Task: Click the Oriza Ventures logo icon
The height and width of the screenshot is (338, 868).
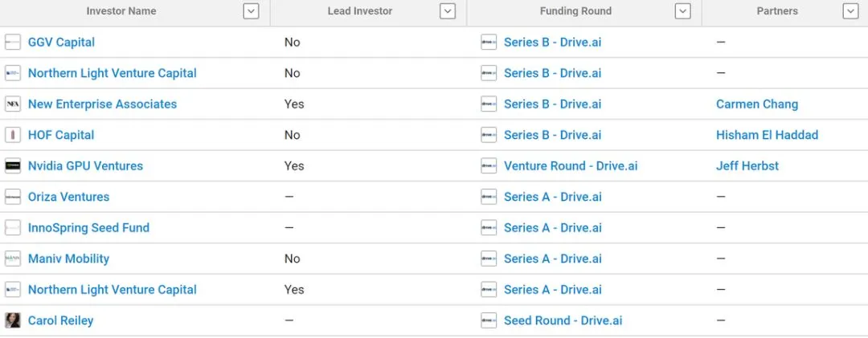Action: (x=13, y=197)
